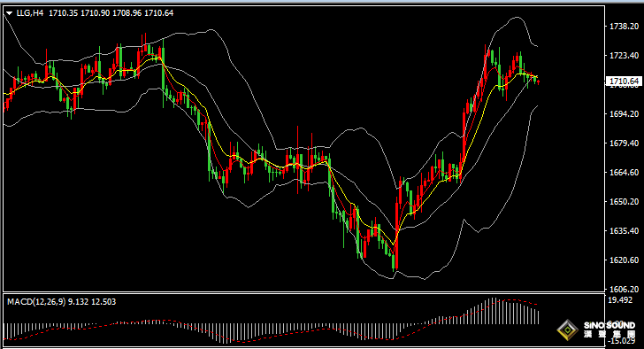
Task: Click the 1694.20 price axis label
Action: pos(624,114)
